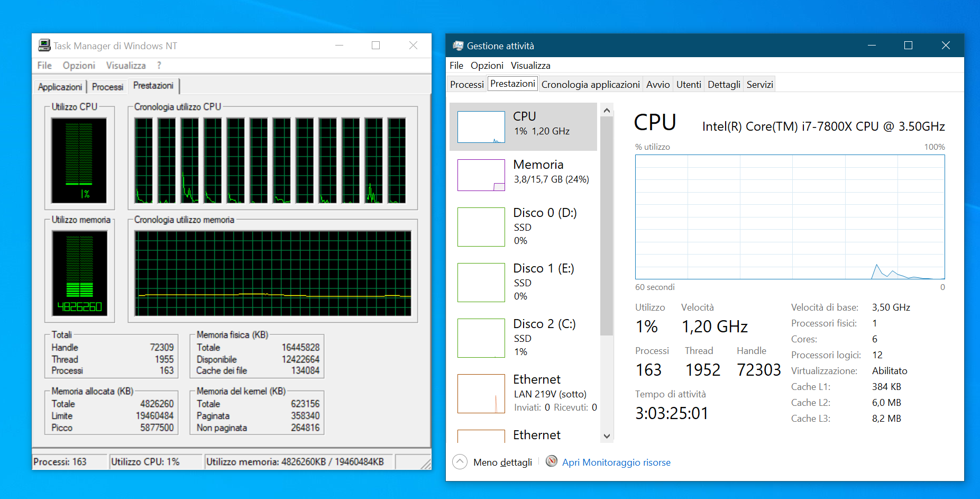The width and height of the screenshot is (980, 499).
Task: Open the ? help menu in Task Manager
Action: [159, 66]
